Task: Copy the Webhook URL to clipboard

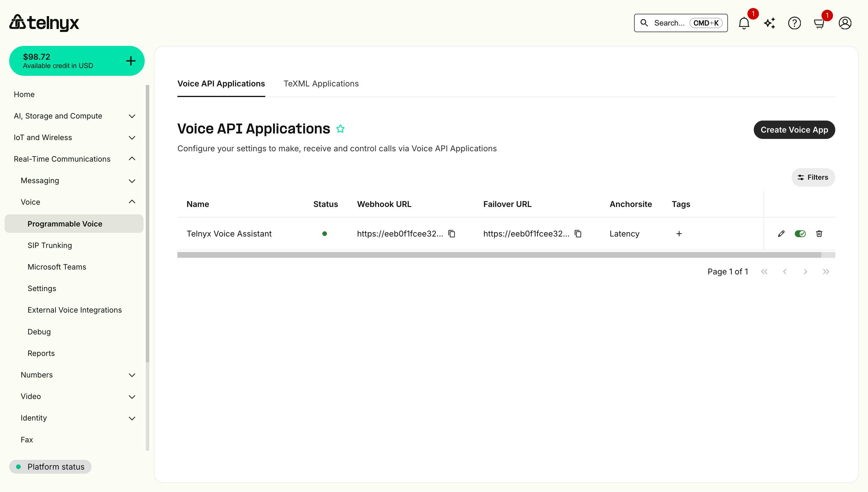Action: [452, 234]
